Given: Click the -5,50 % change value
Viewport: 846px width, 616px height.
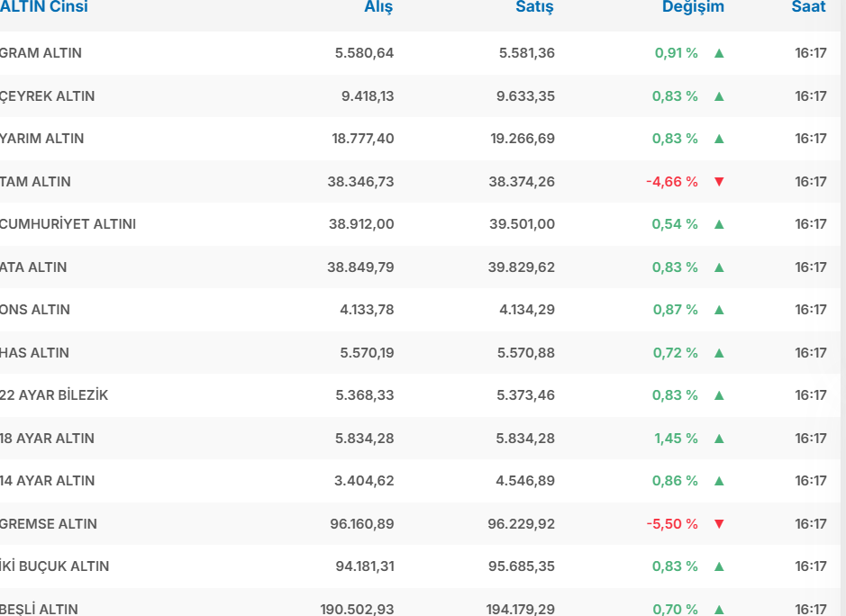Looking at the screenshot, I should 671,524.
